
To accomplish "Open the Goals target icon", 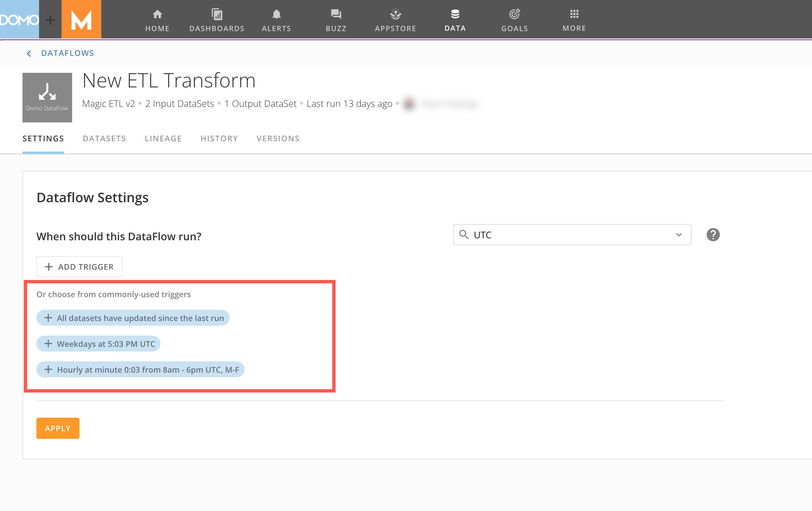I will pos(514,15).
